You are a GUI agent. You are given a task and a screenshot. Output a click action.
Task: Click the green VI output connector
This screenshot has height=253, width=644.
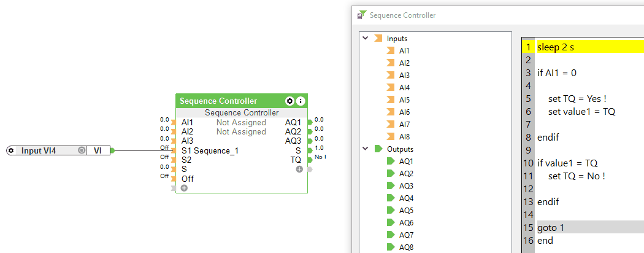(112, 150)
